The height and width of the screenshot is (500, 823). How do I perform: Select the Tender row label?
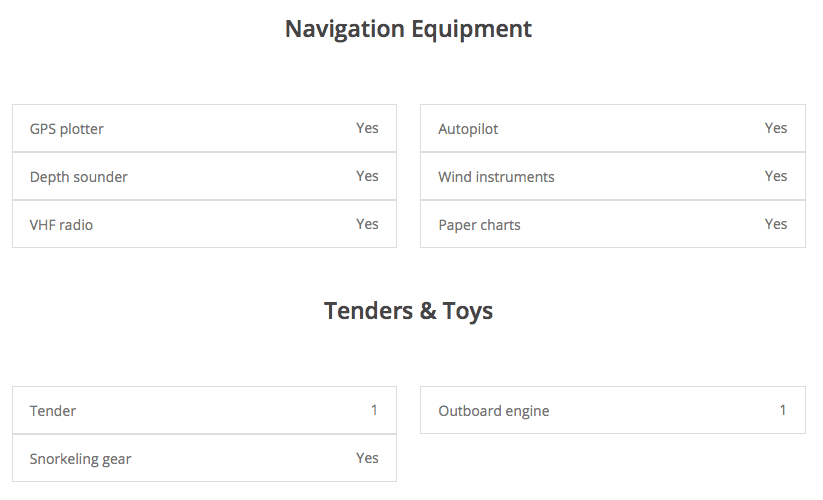pos(53,411)
